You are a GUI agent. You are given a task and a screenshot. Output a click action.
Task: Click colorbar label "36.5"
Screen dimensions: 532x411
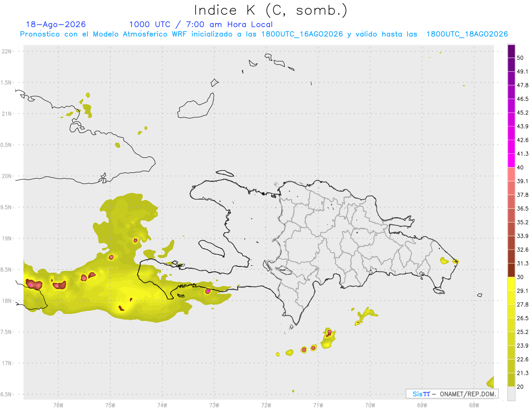coord(523,208)
